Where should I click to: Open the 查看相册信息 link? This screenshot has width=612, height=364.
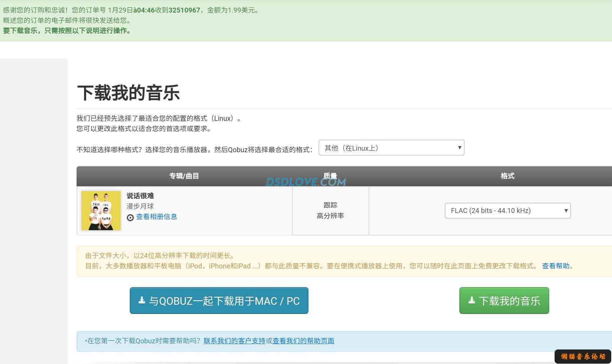click(x=157, y=217)
